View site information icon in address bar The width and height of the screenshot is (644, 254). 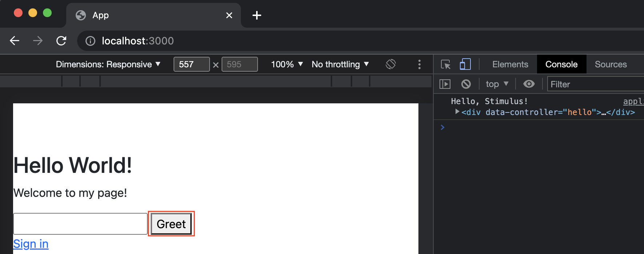[x=90, y=41]
